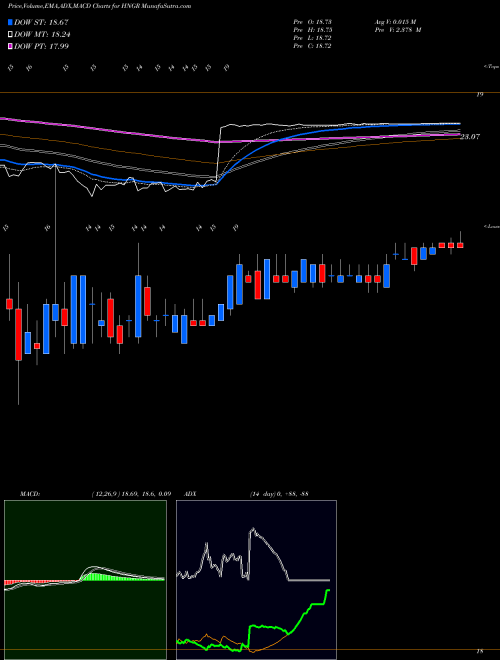Viewport: 500px width, 660px height.
Task: Click the '18' price axis label
Action: [479, 651]
